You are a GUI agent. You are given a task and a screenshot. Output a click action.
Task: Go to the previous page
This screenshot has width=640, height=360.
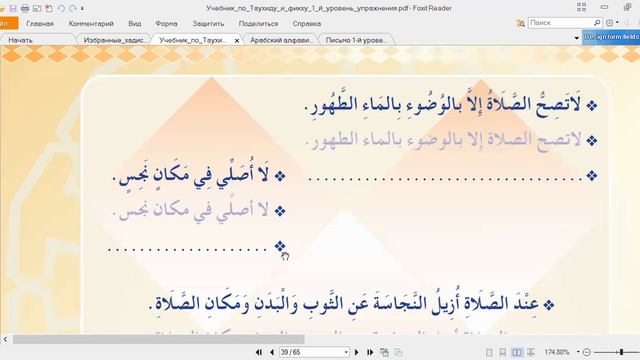coord(271,352)
